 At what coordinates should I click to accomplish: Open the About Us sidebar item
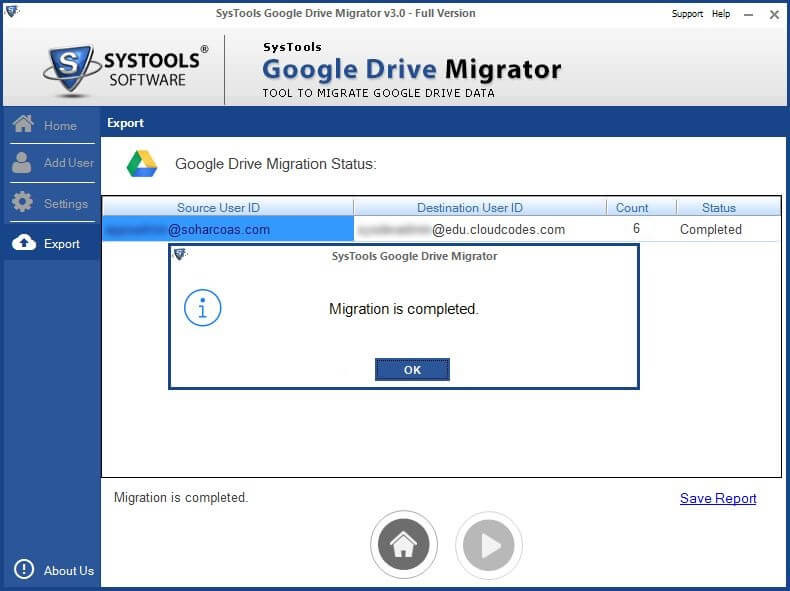[53, 570]
